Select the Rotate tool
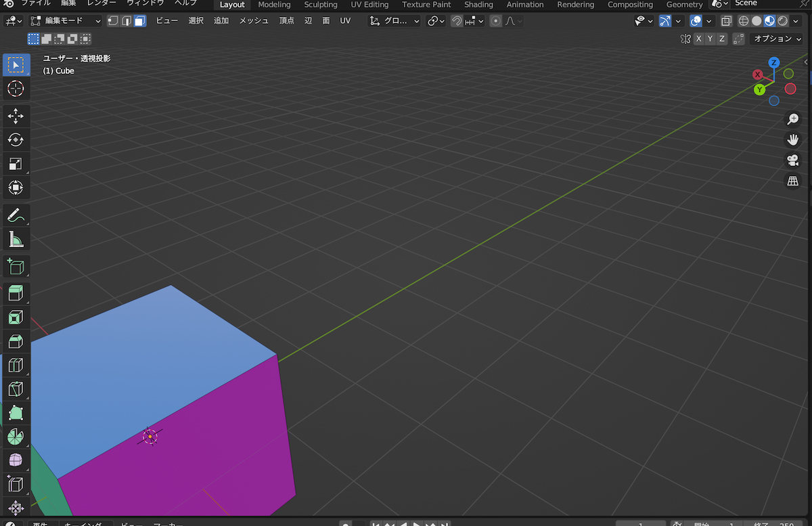812x526 pixels. pos(16,140)
